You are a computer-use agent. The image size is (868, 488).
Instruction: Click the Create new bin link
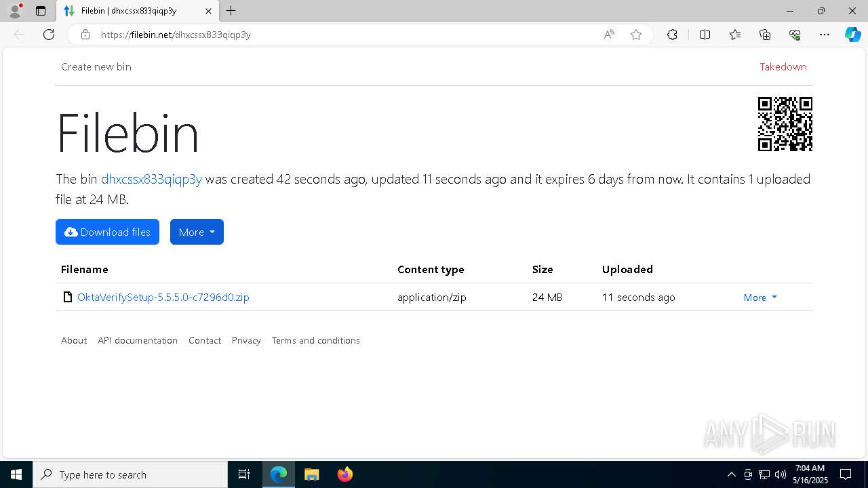[96, 66]
